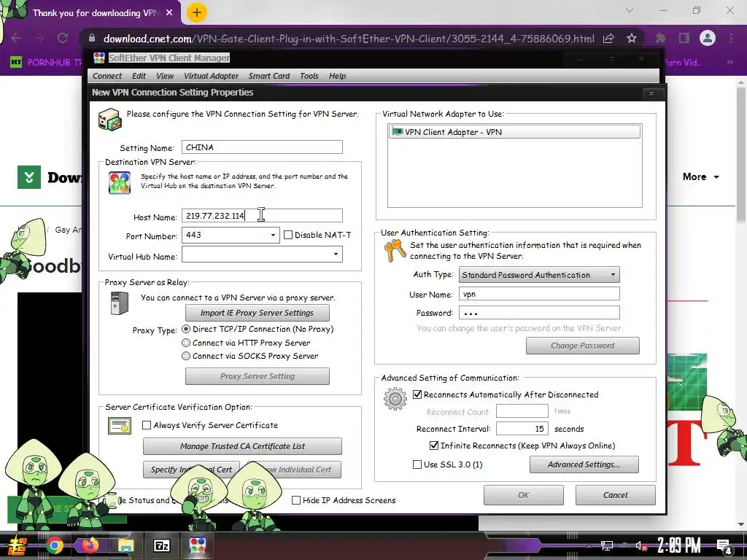Click the share page icon in address bar
The height and width of the screenshot is (560, 747).
click(x=608, y=38)
